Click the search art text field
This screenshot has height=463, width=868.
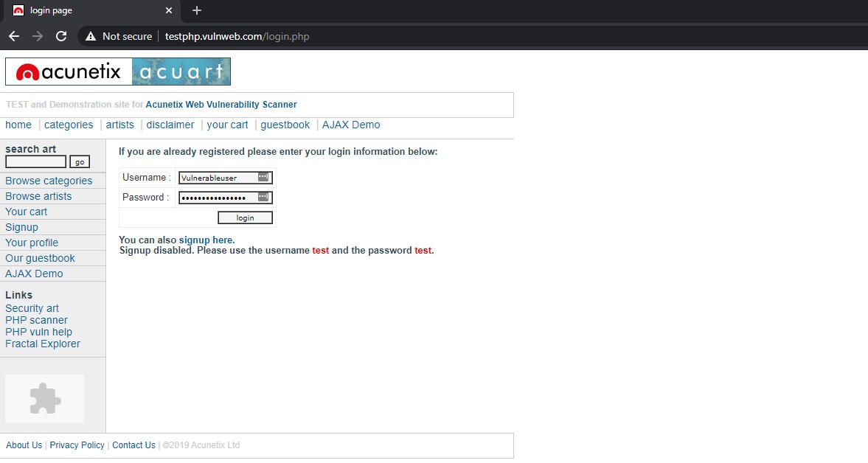point(36,161)
